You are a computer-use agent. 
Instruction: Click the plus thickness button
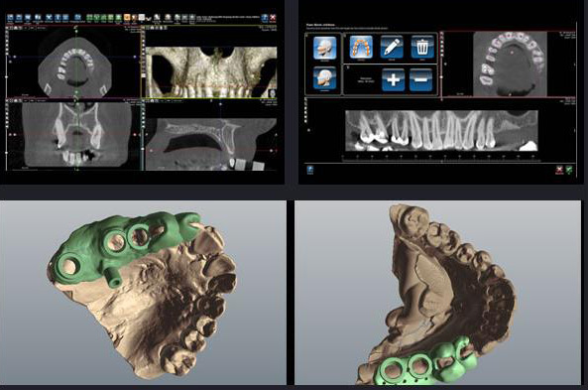pos(393,79)
